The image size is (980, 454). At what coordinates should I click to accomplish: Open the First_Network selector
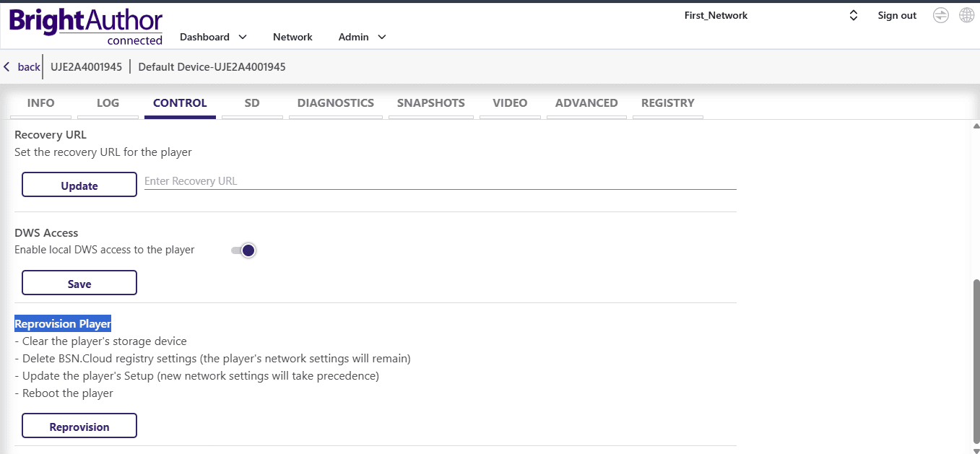click(x=770, y=15)
